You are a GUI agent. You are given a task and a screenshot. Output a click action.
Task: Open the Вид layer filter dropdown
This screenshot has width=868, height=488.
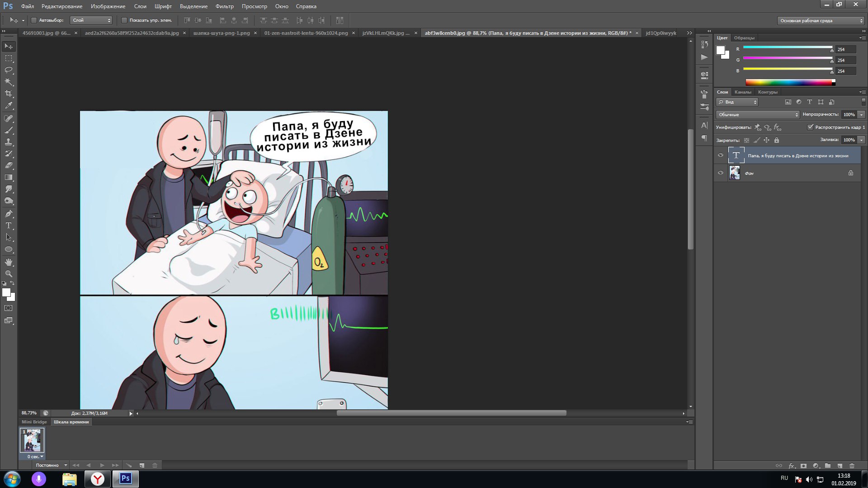pyautogui.click(x=737, y=102)
